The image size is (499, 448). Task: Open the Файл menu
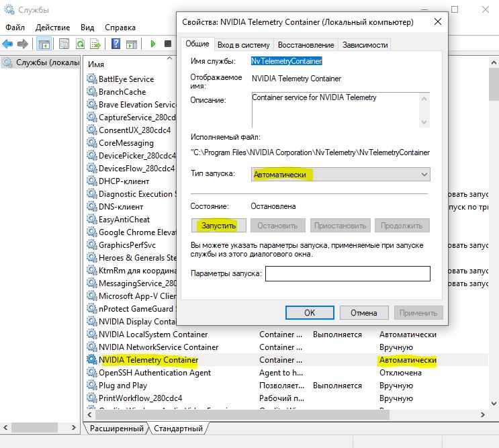click(15, 28)
